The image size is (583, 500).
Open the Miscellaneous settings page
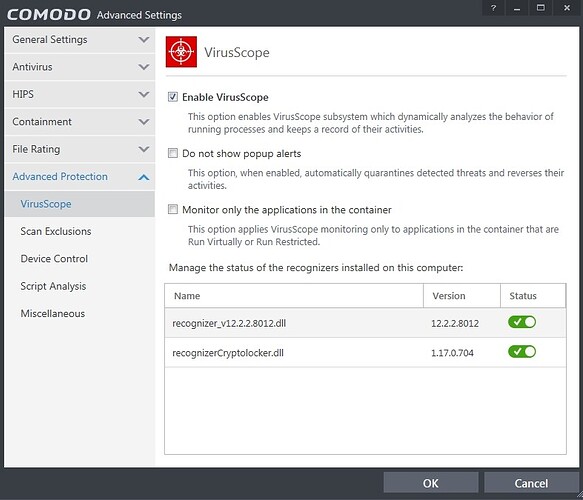click(x=53, y=313)
